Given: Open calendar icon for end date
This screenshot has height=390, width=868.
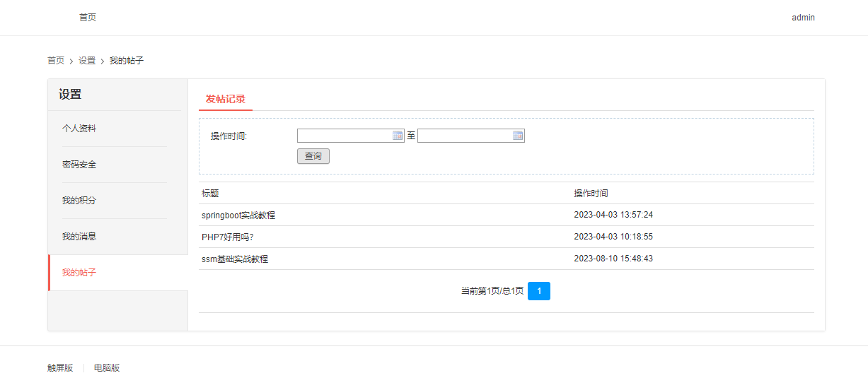Looking at the screenshot, I should pos(518,136).
